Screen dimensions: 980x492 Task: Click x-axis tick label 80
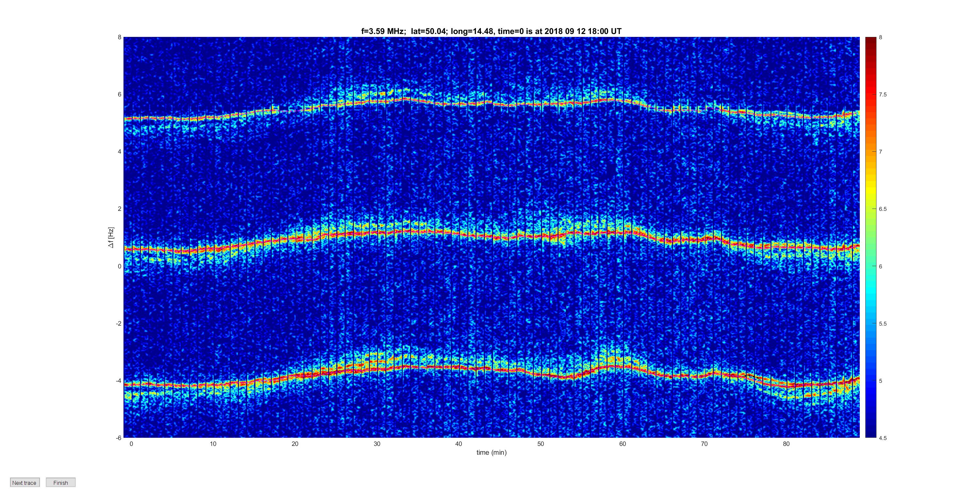click(786, 444)
